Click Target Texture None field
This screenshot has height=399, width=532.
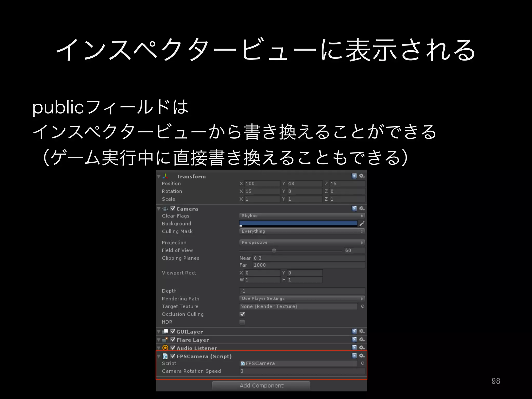click(x=298, y=306)
